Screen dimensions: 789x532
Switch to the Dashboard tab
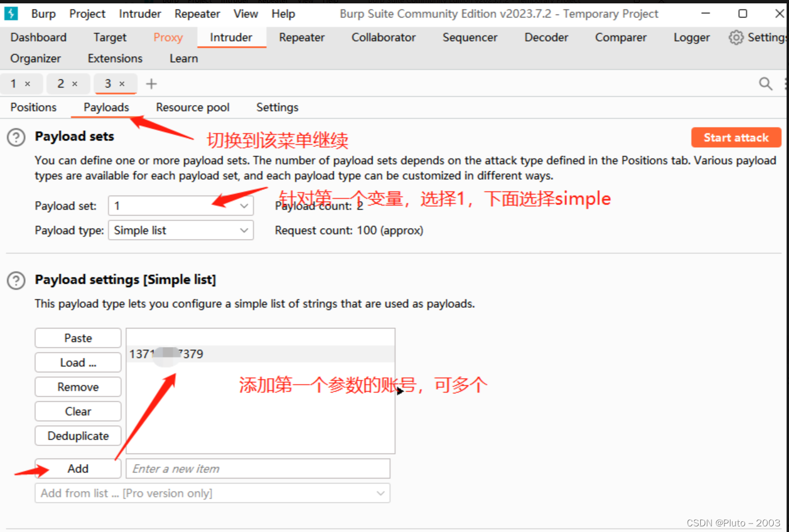[38, 38]
